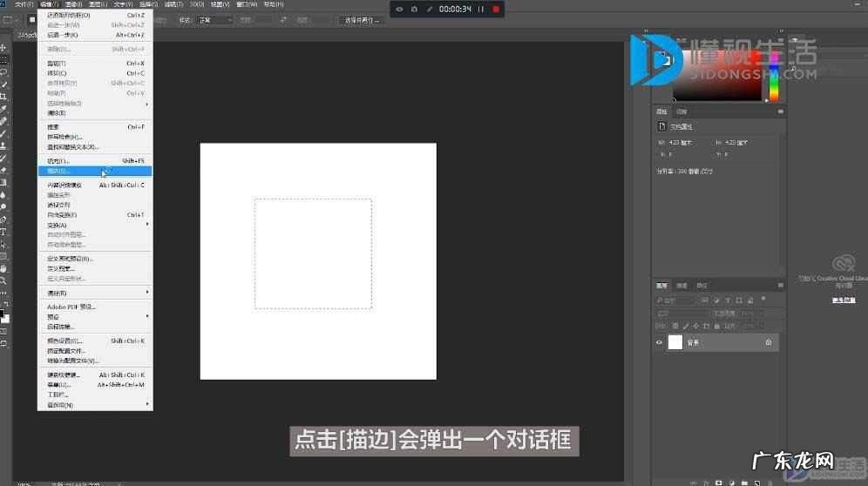The image size is (868, 486).
Task: Choose Adobe PDF presets menu item
Action: (x=95, y=307)
